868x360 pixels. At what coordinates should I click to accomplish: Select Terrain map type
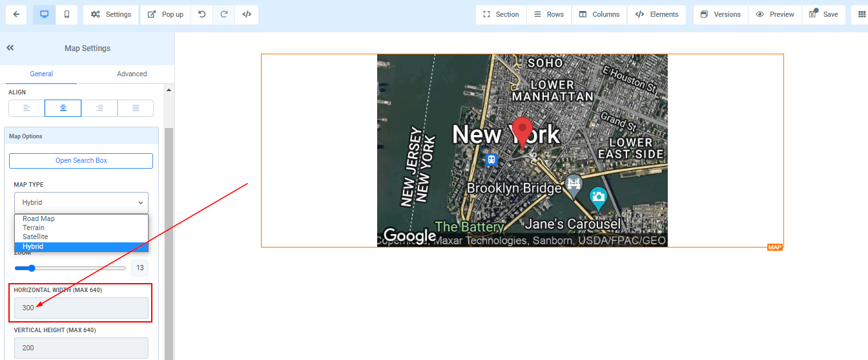click(x=81, y=228)
